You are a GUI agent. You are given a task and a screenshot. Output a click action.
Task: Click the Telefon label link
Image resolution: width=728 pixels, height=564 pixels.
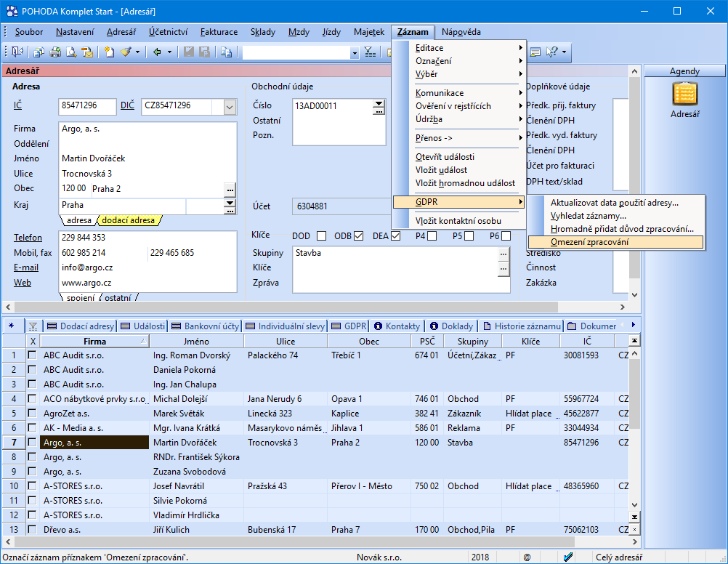pos(28,238)
